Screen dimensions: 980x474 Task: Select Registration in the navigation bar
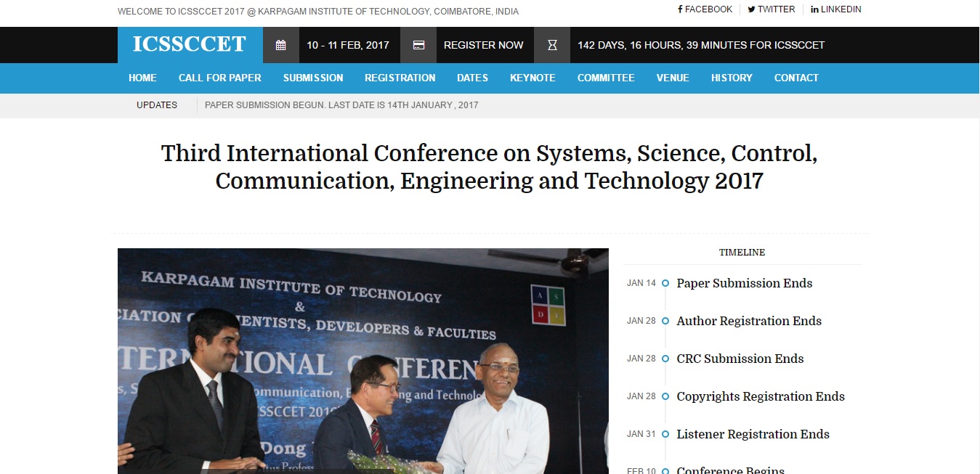tap(400, 78)
